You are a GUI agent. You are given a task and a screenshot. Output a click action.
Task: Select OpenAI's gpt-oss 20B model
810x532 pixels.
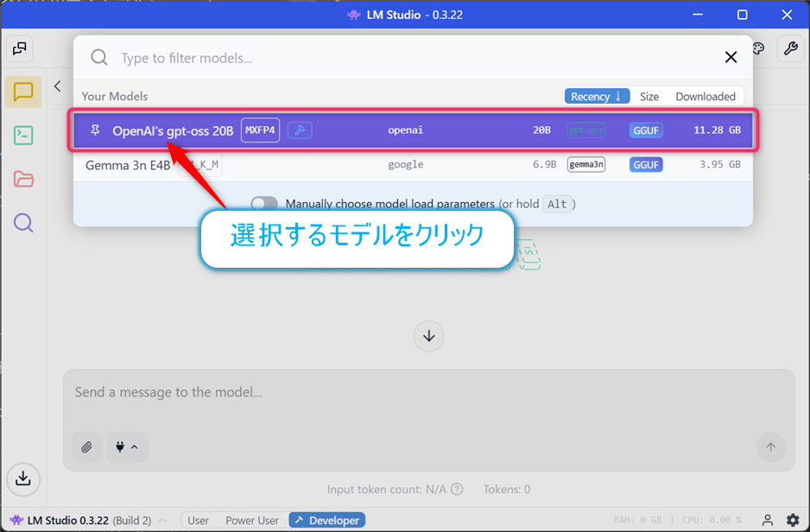coord(413,130)
